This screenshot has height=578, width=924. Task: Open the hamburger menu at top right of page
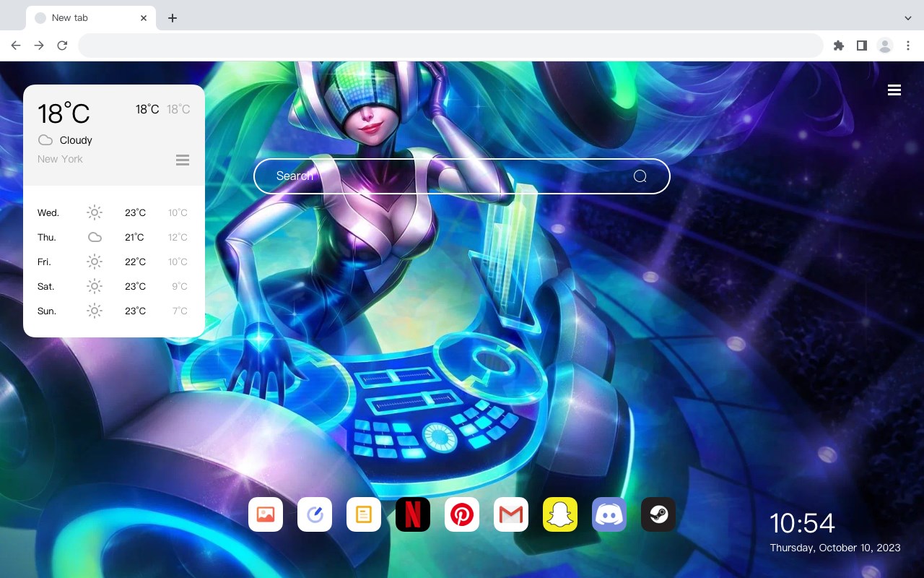(894, 90)
